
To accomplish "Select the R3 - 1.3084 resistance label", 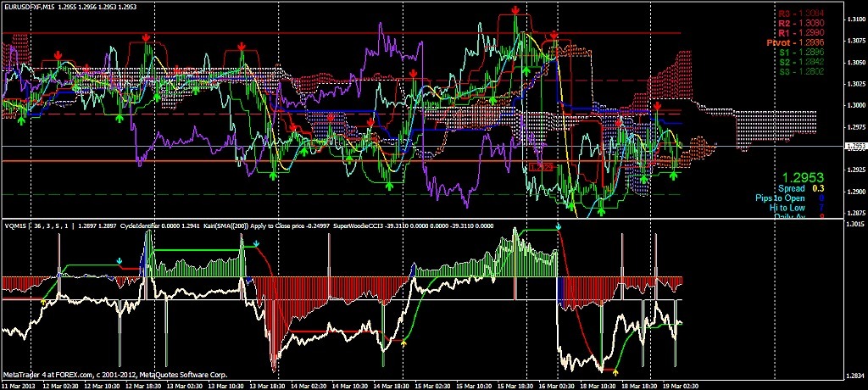I will point(802,14).
